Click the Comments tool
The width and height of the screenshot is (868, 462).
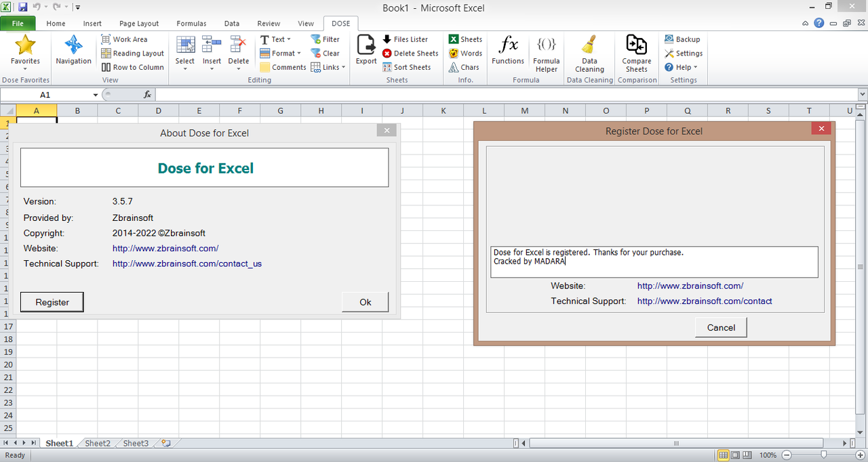point(283,67)
